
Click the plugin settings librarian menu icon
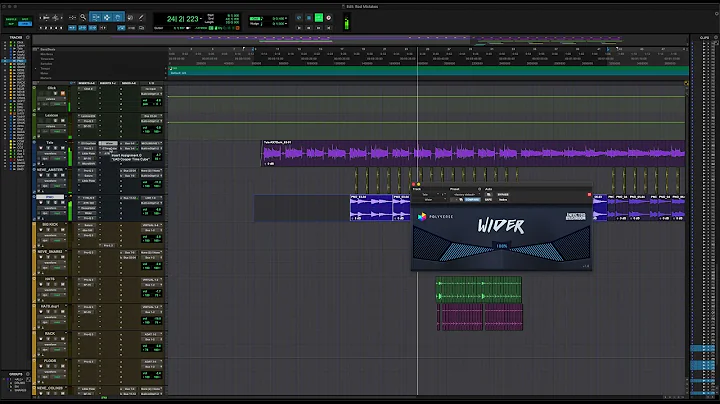click(479, 189)
